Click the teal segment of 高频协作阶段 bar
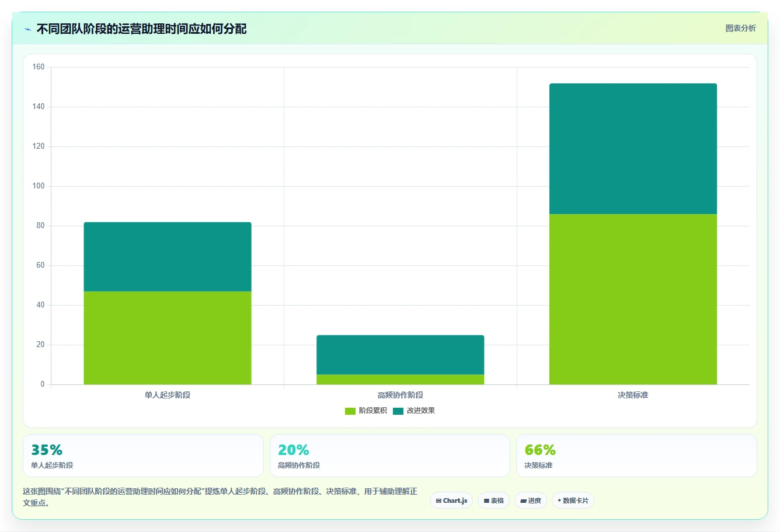 (400, 355)
